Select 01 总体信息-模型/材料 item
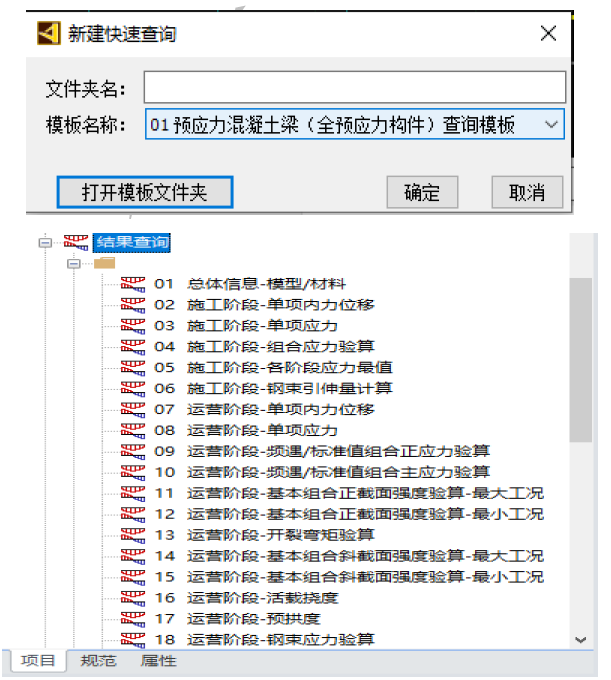The height and width of the screenshot is (680, 611). pyautogui.click(x=250, y=284)
